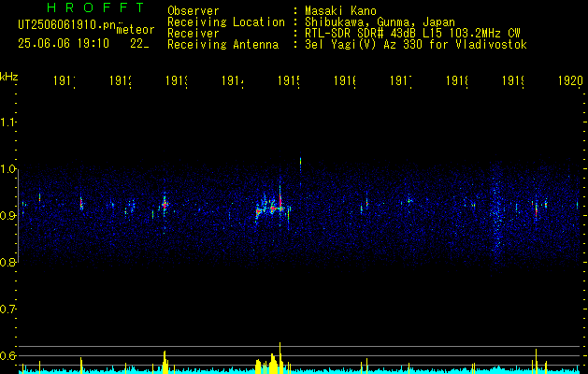Viewport: 588px width, 374px height.
Task: Click the date stamp 25.06.06 19:10
Action: [64, 44]
